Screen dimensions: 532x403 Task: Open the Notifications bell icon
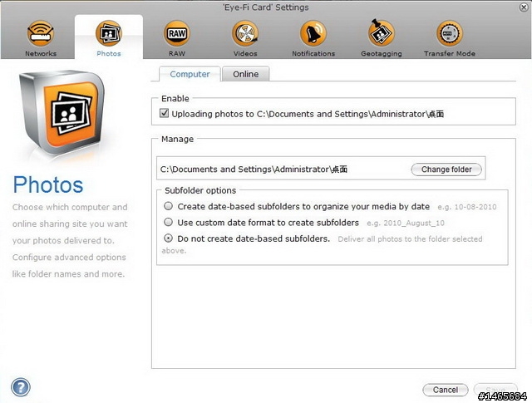pyautogui.click(x=313, y=33)
